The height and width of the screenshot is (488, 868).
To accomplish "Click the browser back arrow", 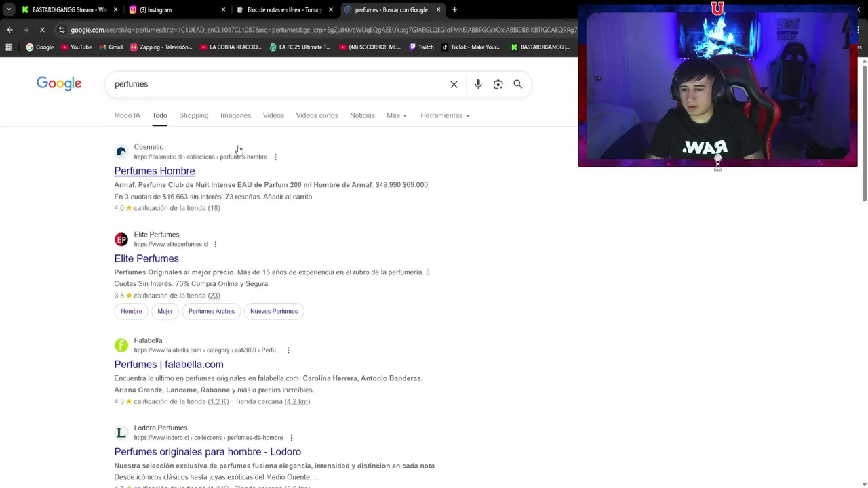I will [x=9, y=30].
